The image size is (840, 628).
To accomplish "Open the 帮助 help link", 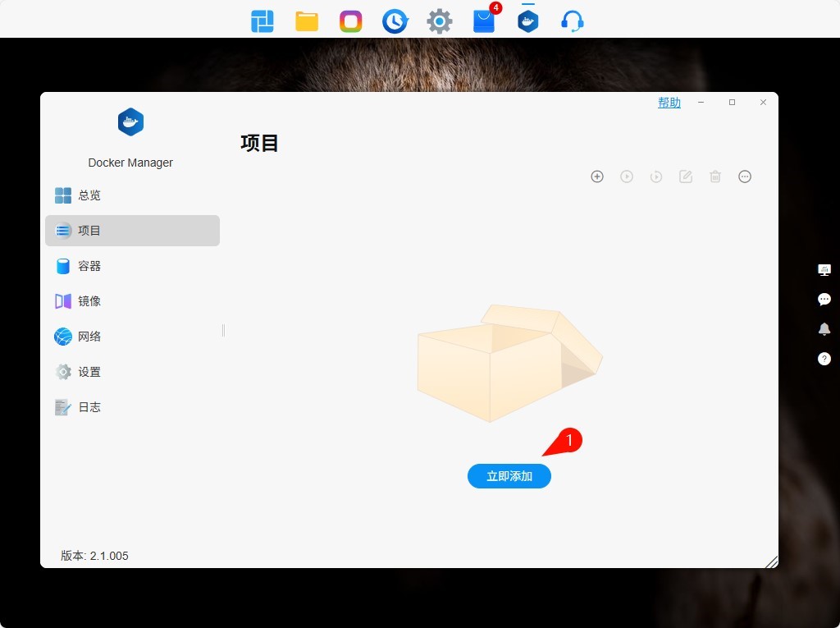I will (669, 103).
